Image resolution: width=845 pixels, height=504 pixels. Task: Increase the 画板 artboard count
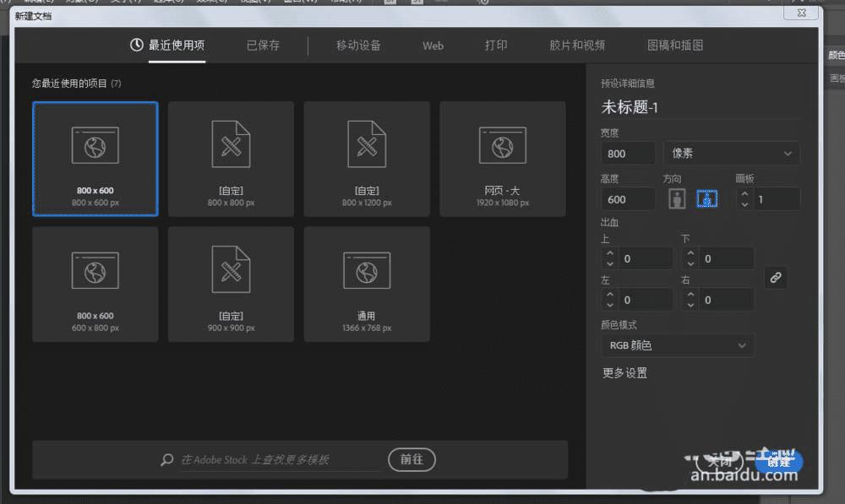(744, 194)
